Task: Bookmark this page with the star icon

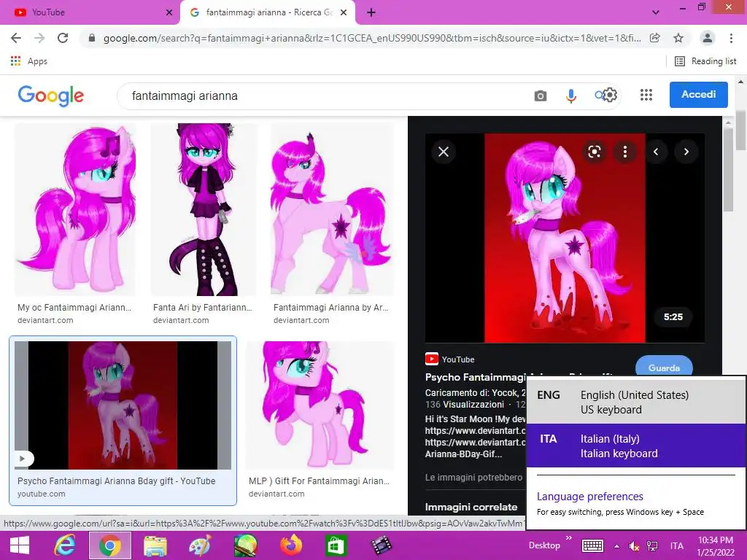Action: pos(678,38)
